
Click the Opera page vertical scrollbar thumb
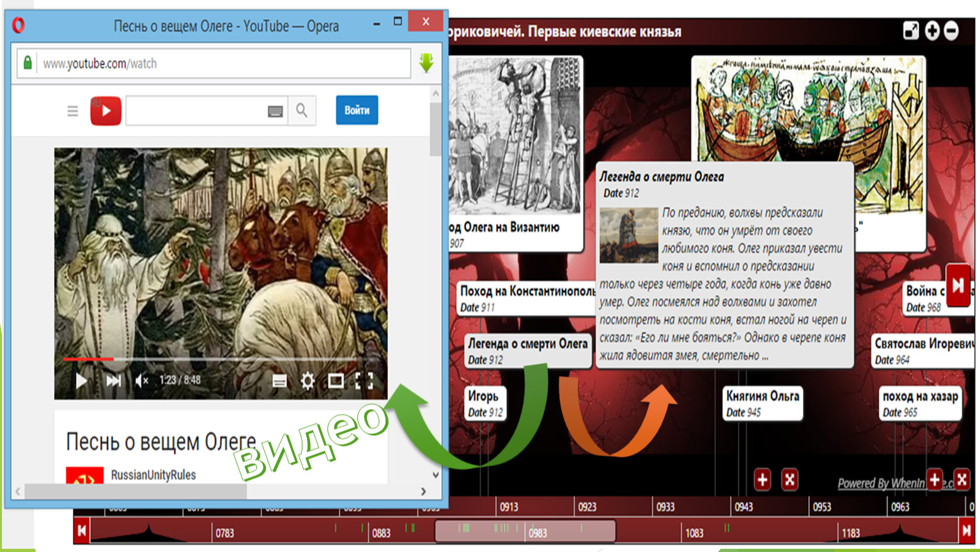[435, 129]
